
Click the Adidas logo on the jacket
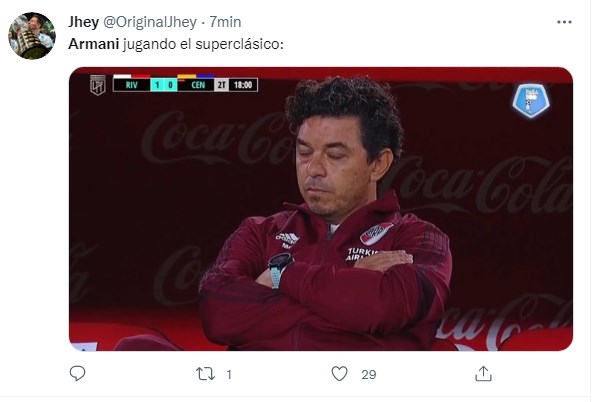coord(288,238)
